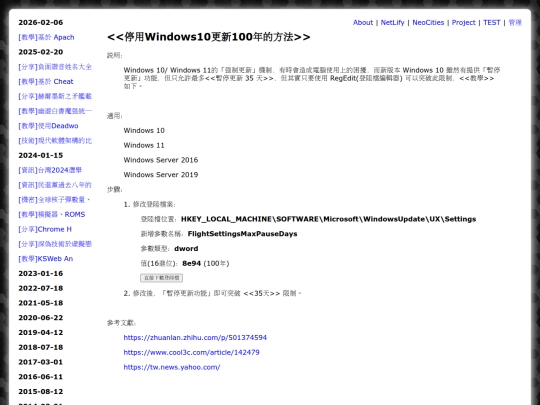The image size is (540, 405).
Task: Collapse the 2025-02-20 date group
Action: pyautogui.click(x=41, y=52)
